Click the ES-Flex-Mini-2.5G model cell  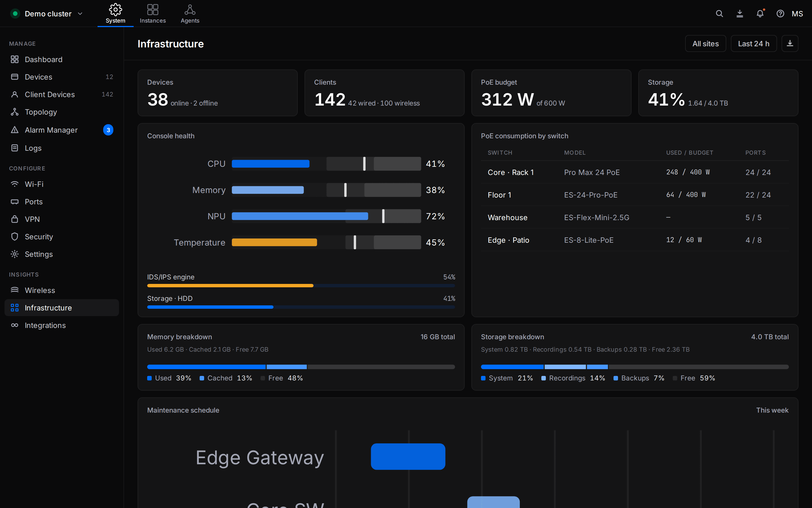click(597, 218)
